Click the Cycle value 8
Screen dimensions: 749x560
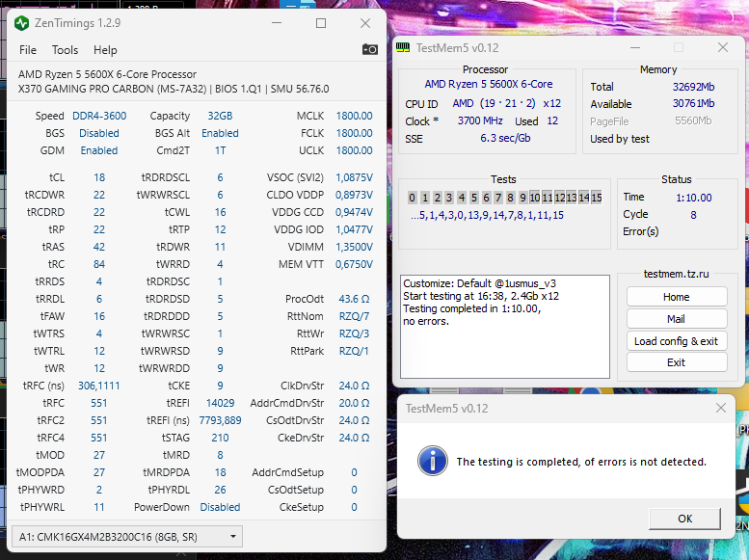(693, 215)
